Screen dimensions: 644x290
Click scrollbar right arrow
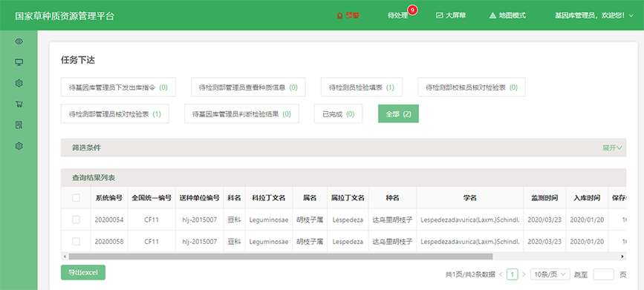623,257
